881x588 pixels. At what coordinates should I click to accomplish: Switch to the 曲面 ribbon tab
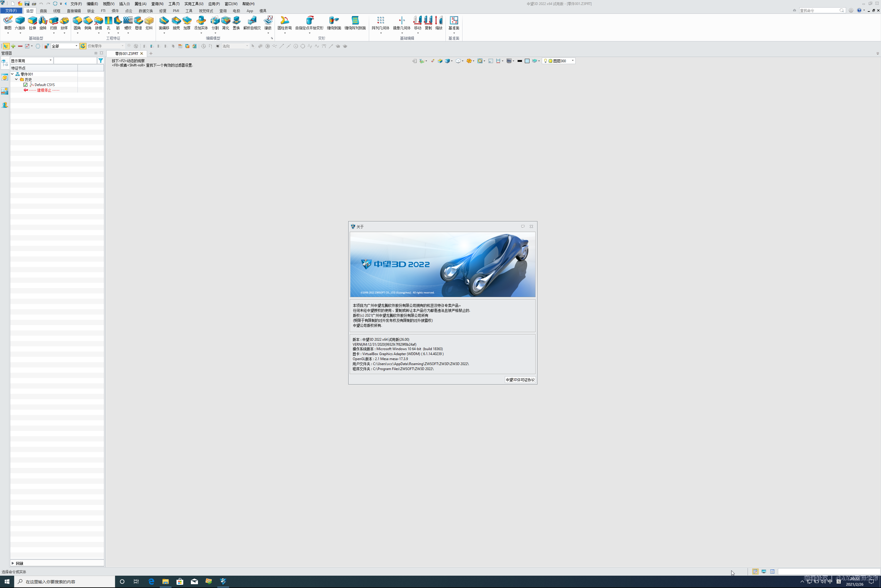tap(43, 11)
